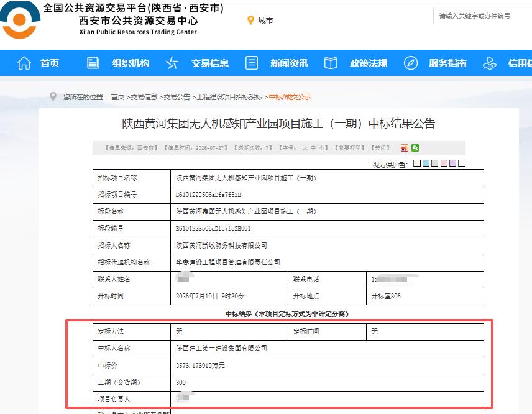Open the 组织机构 navigation menu item

(x=131, y=63)
